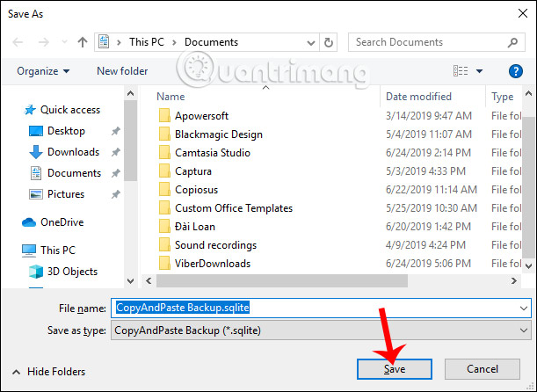This screenshot has width=537, height=392.
Task: Select the Captura folder icon
Action: pyautogui.click(x=164, y=171)
